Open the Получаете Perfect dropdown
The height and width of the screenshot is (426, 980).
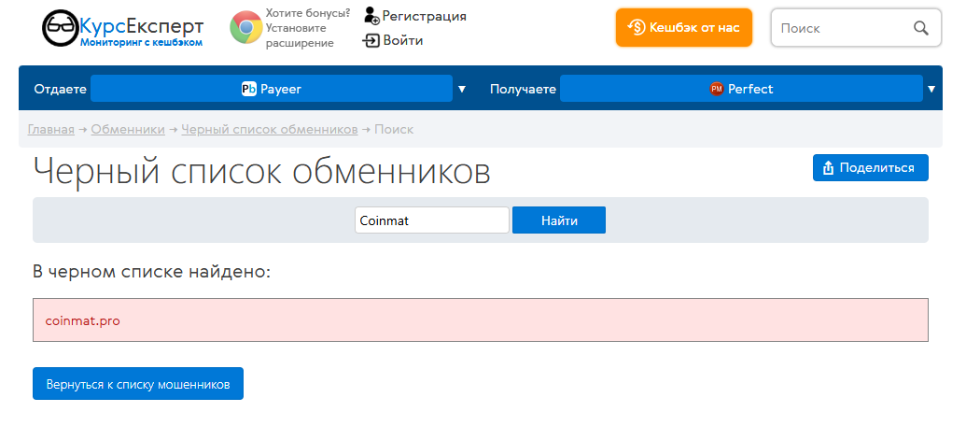(741, 88)
